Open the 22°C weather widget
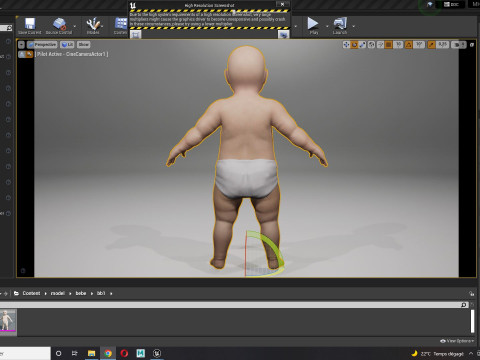Screen dimensions: 480x360 [x=438, y=353]
